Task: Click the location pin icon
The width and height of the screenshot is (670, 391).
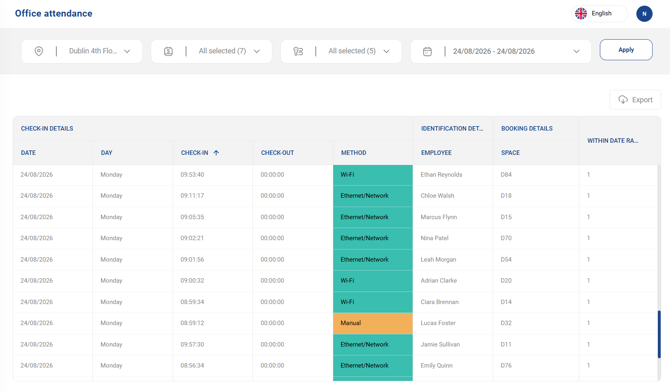Action: pyautogui.click(x=38, y=51)
